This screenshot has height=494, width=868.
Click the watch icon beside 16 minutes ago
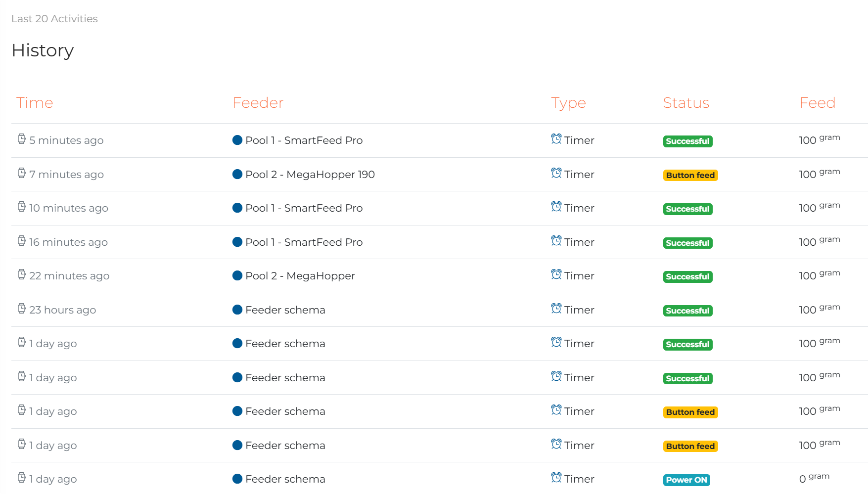pos(21,241)
